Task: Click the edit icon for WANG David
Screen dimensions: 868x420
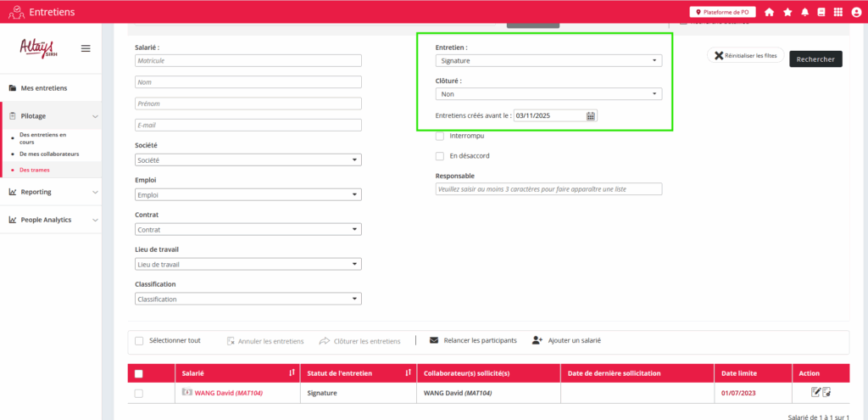Action: [x=815, y=392]
